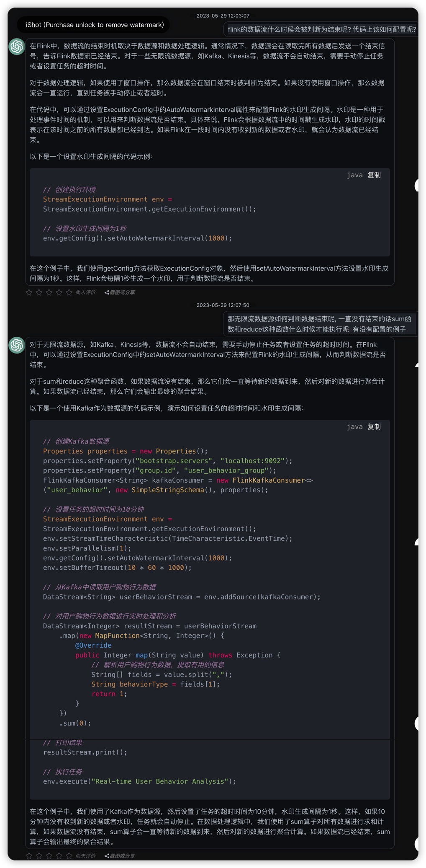Copy the watermark interval code snippet
This screenshot has width=426, height=868.
(374, 175)
